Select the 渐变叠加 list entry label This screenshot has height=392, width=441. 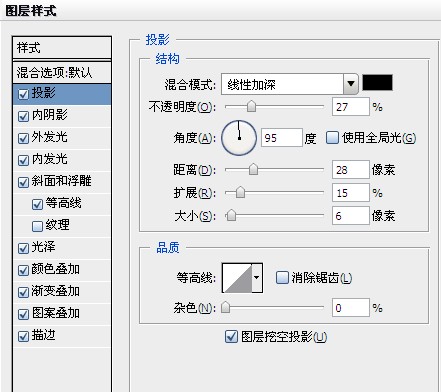pos(55,291)
